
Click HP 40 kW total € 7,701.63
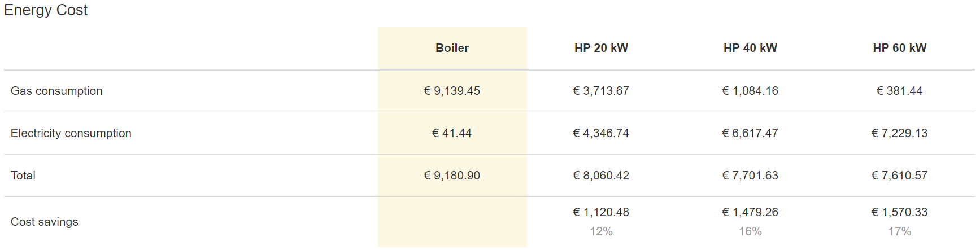tap(750, 176)
